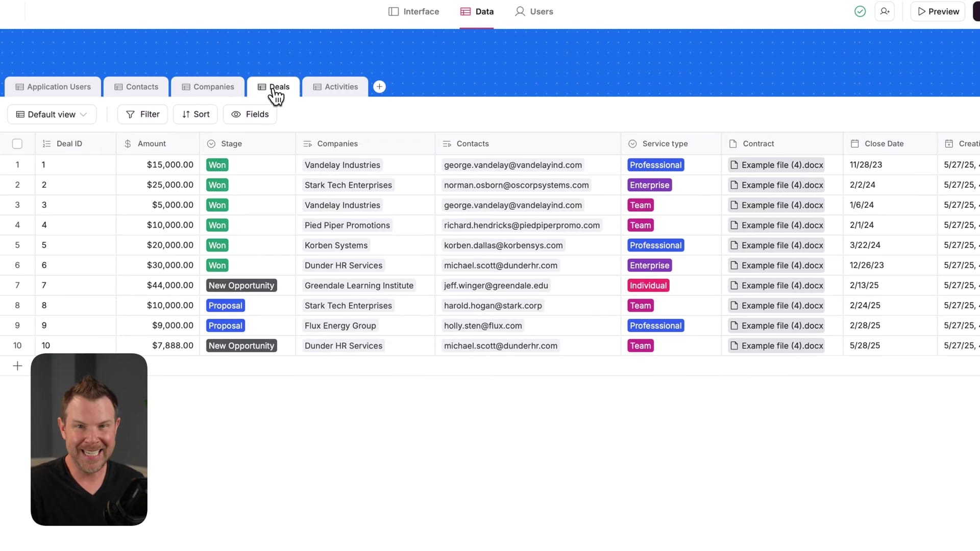Viewport: 980px width, 551px height.
Task: Click the Companies column header
Action: coord(365,143)
